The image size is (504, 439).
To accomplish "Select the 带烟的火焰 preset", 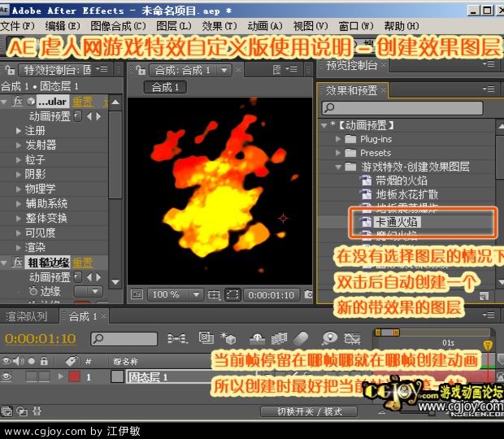I will click(x=401, y=180).
